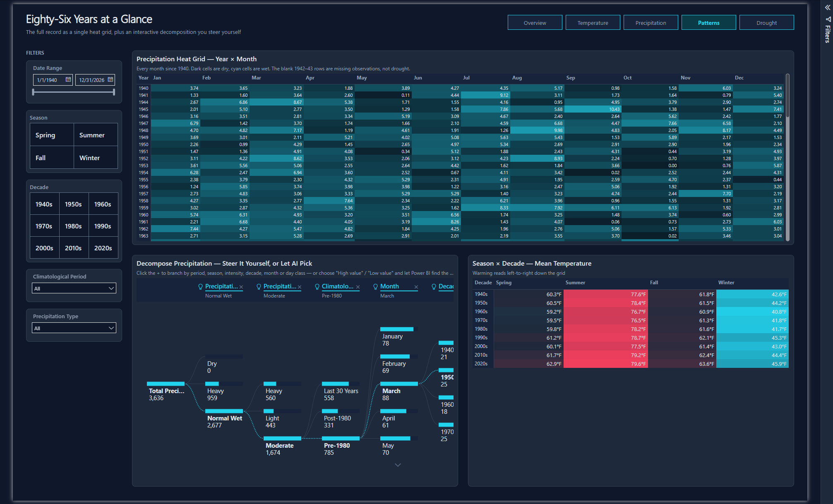
Task: Select the 2010s decade tile
Action: point(74,248)
